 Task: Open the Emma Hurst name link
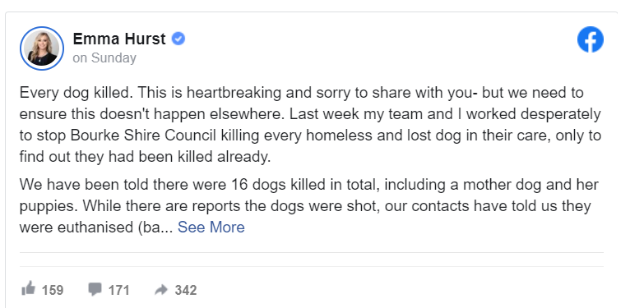tap(119, 39)
